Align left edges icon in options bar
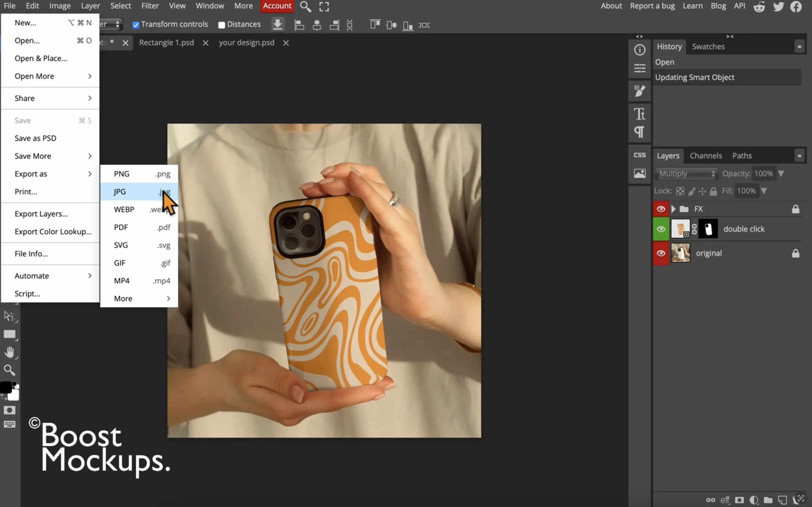812x507 pixels. point(299,25)
